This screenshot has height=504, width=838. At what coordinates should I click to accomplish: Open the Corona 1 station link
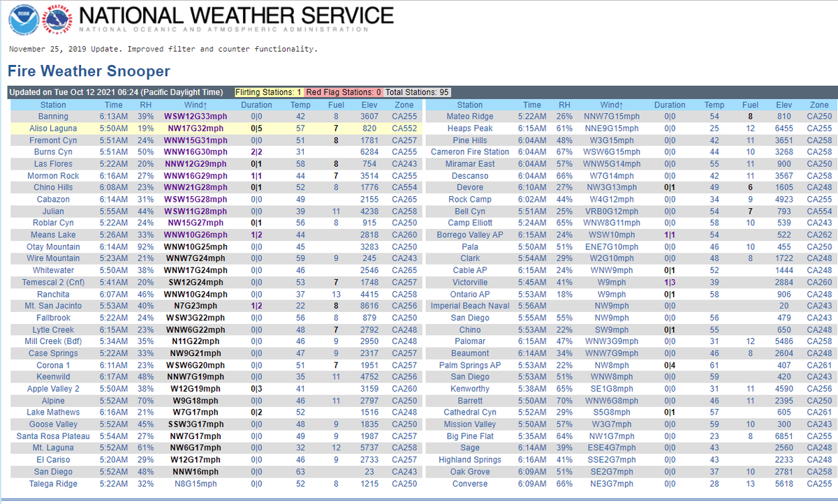[53, 365]
